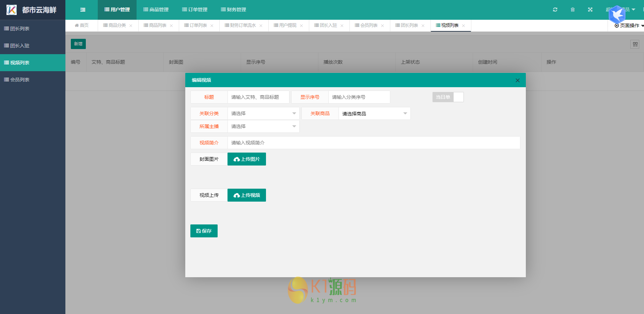Image resolution: width=644 pixels, height=314 pixels.
Task: Click the blue bird floating icon
Action: coord(617,14)
